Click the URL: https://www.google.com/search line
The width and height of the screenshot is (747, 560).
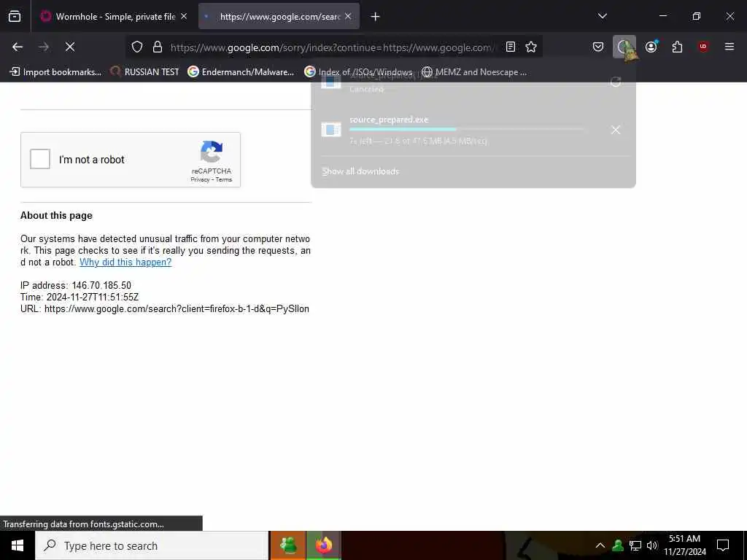(165, 308)
